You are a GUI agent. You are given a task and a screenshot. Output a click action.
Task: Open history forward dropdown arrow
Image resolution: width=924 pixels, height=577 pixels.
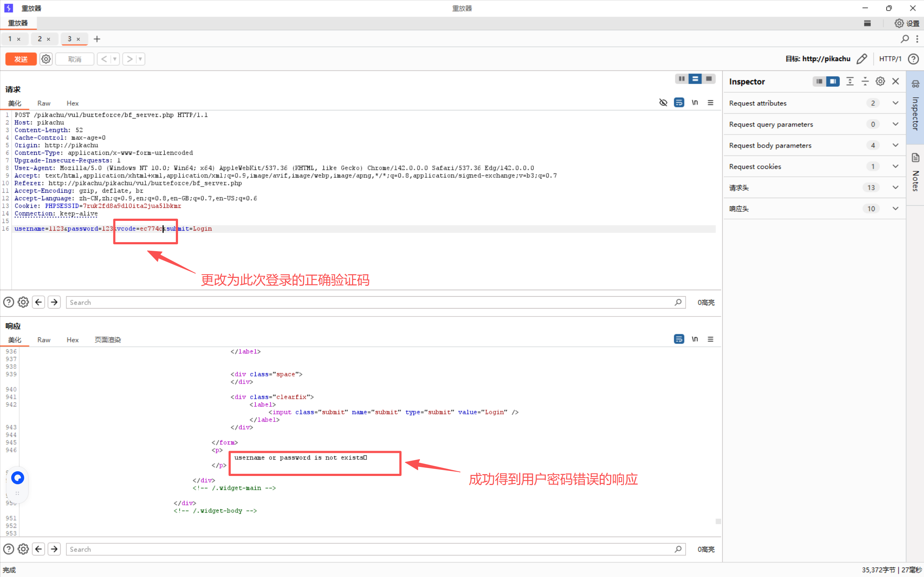pos(140,59)
